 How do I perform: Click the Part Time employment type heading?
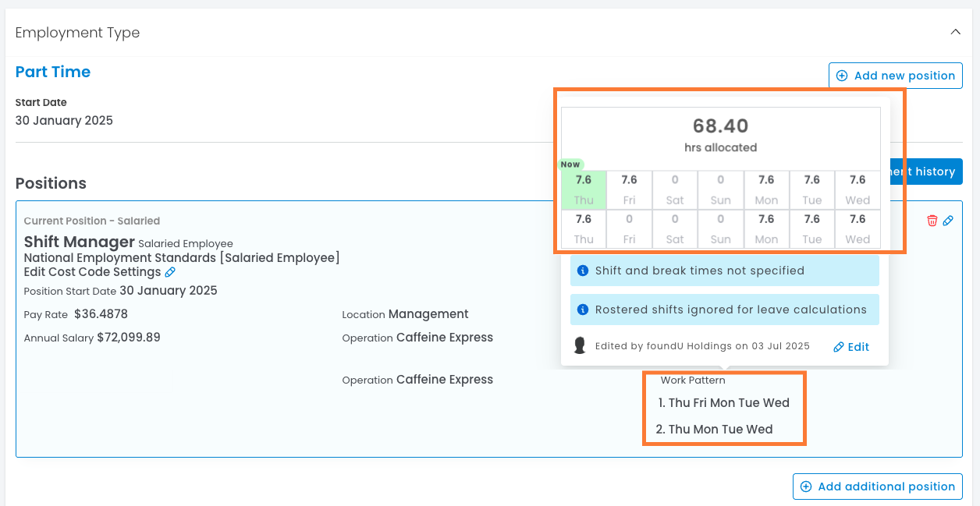point(53,72)
